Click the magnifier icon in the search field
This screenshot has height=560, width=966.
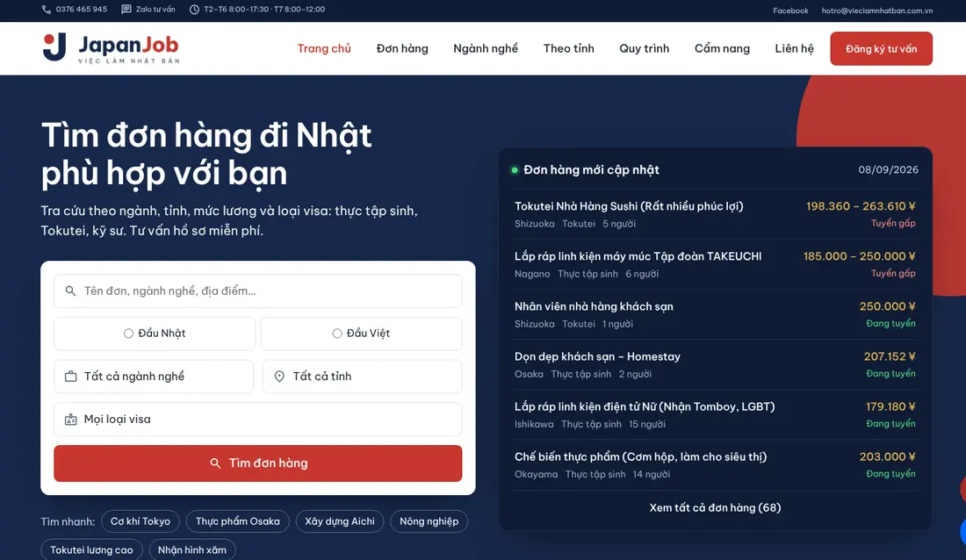pyautogui.click(x=71, y=291)
